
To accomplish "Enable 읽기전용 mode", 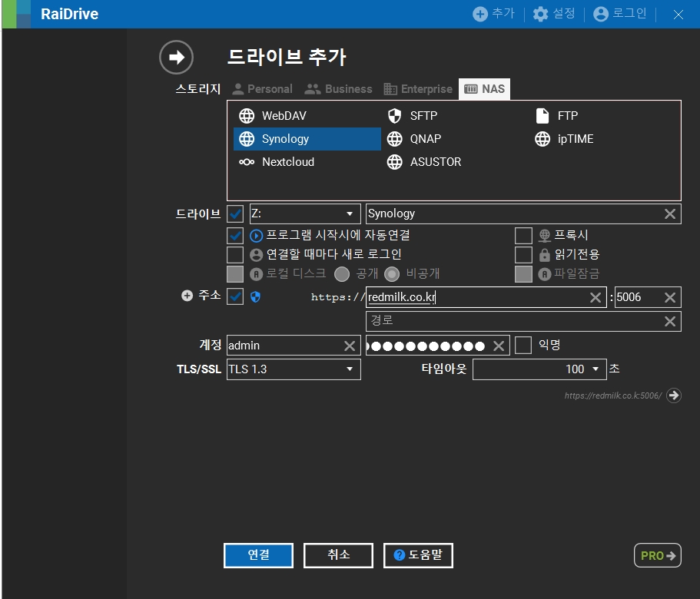I will [x=523, y=254].
